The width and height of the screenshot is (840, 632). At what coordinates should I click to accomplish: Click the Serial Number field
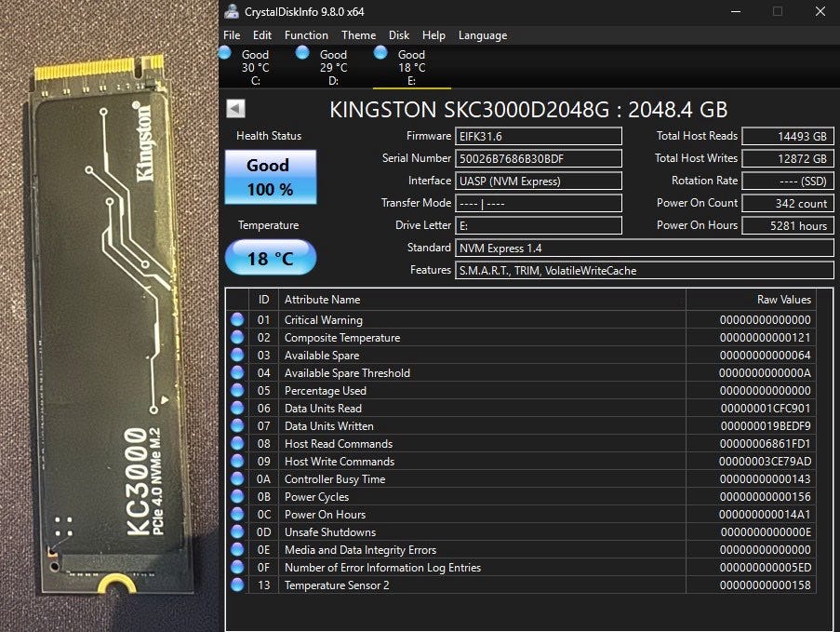(539, 158)
